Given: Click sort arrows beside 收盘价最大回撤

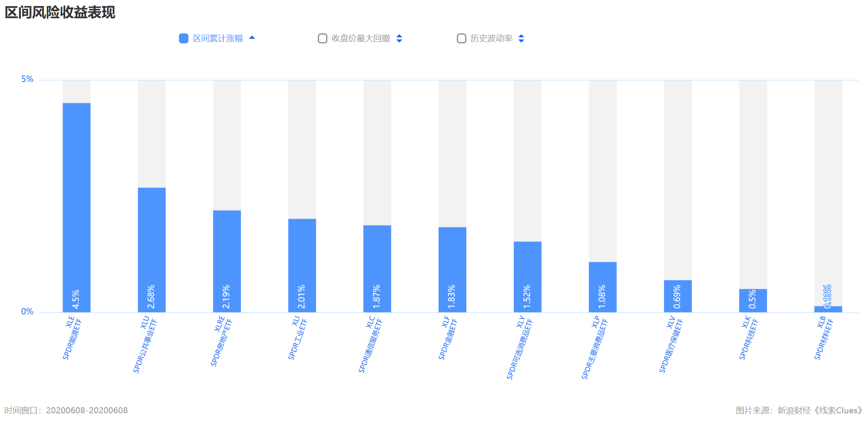Looking at the screenshot, I should point(399,39).
